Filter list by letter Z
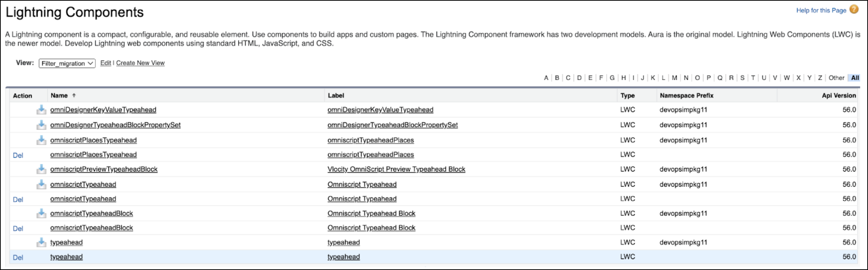Viewport: 868px width, 270px height. click(x=820, y=78)
